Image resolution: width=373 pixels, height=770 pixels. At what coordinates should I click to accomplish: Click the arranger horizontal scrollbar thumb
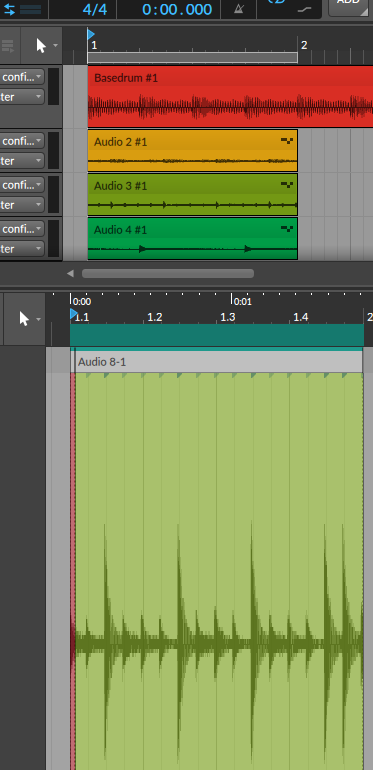(168, 274)
